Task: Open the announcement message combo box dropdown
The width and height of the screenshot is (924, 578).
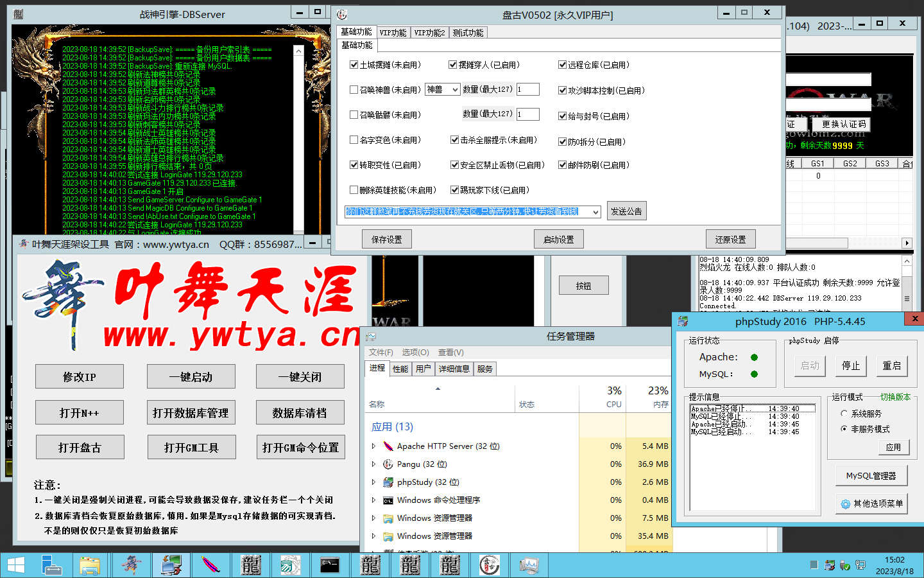Action: [x=595, y=212]
